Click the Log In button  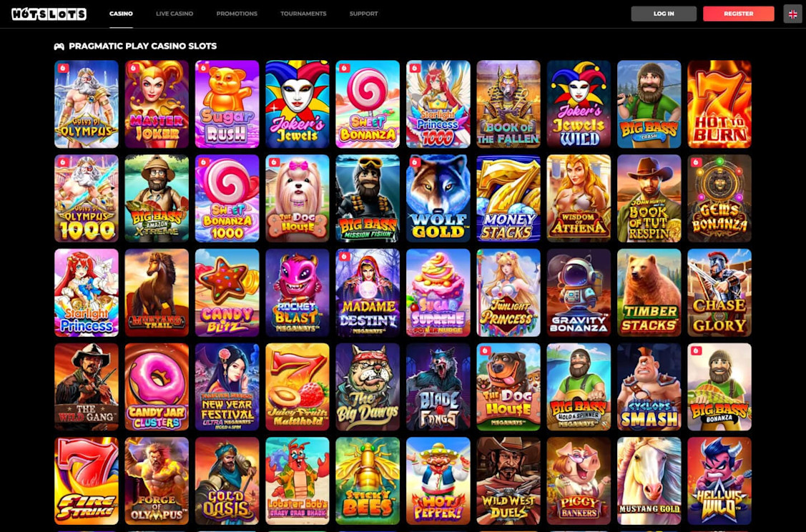[x=664, y=14]
